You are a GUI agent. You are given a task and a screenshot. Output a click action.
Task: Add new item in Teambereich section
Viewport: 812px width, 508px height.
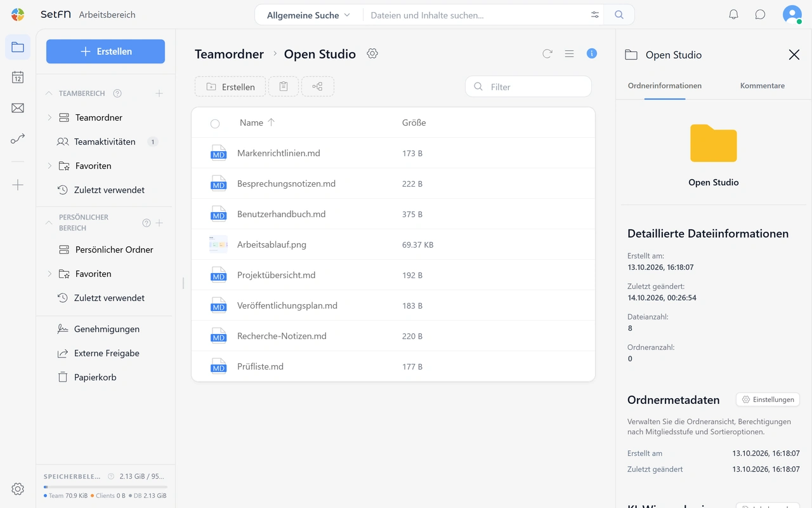159,93
